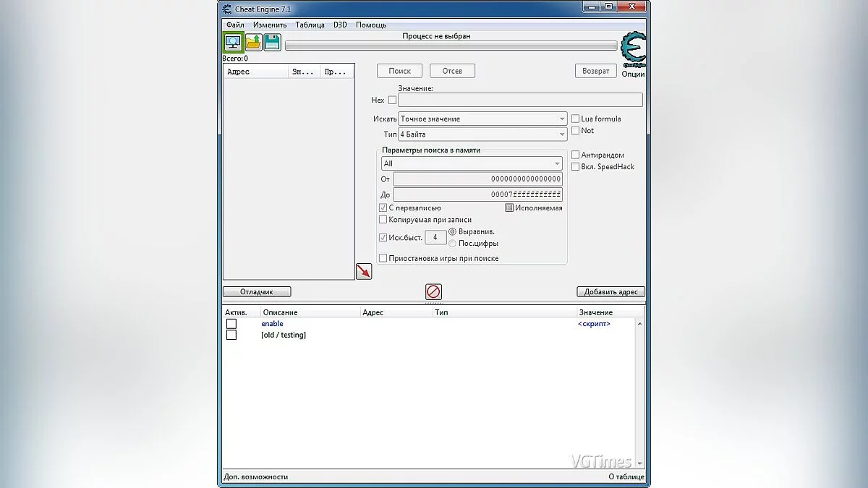The image size is (868, 488).
Task: Enable the Lua formula checkbox
Action: click(x=576, y=119)
